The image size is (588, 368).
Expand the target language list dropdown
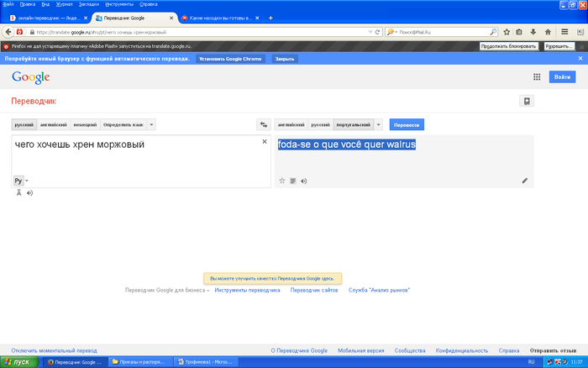pyautogui.click(x=378, y=124)
